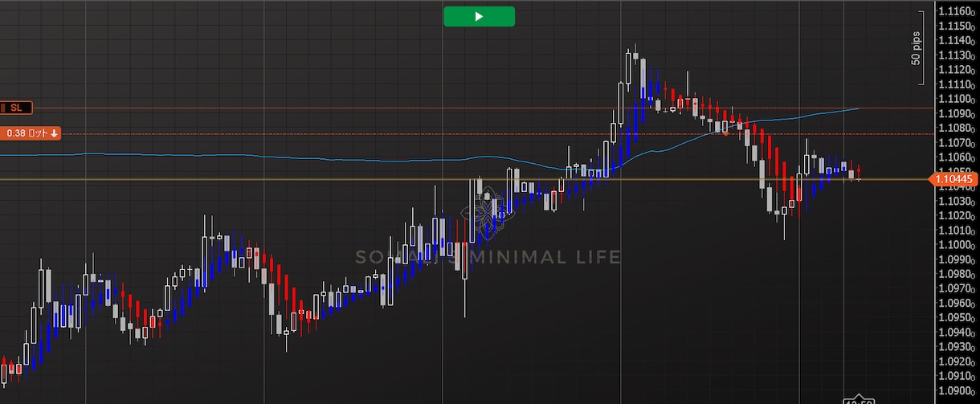This screenshot has width=980, height=404.
Task: Click price axis label 1.0950
Action: 958,317
